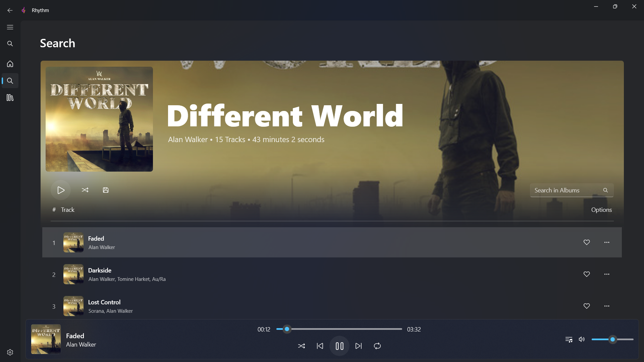Open more options for Faded
This screenshot has height=362, width=644.
[607, 242]
